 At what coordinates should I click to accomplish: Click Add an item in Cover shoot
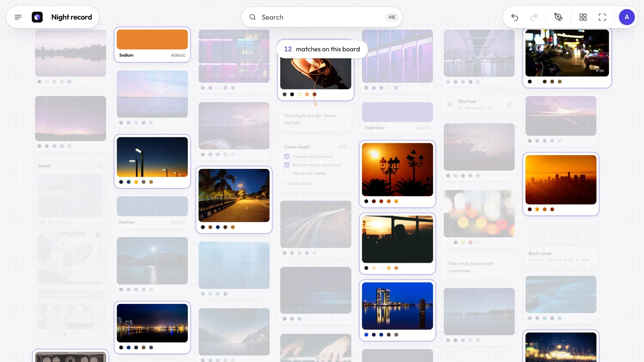(297, 184)
